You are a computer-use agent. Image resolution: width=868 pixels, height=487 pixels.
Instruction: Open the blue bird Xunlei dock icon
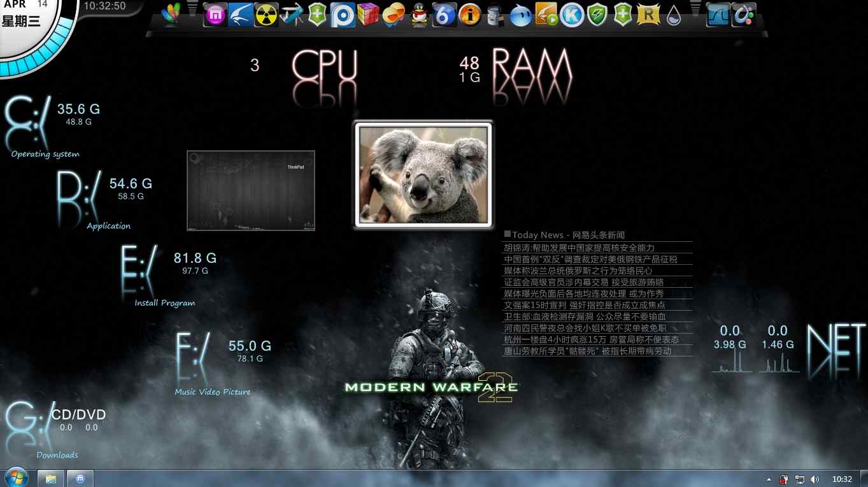click(241, 15)
